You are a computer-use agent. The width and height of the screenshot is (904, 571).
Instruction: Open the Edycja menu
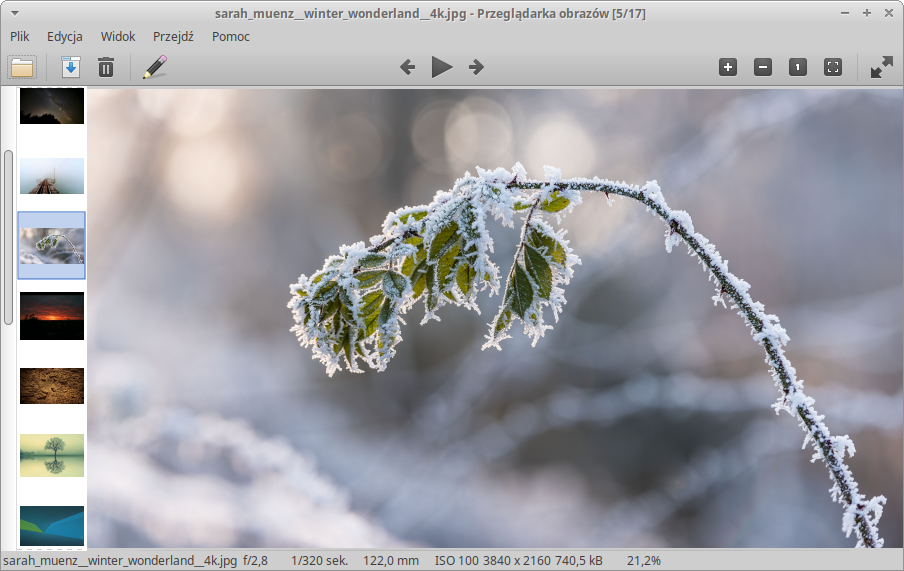65,36
